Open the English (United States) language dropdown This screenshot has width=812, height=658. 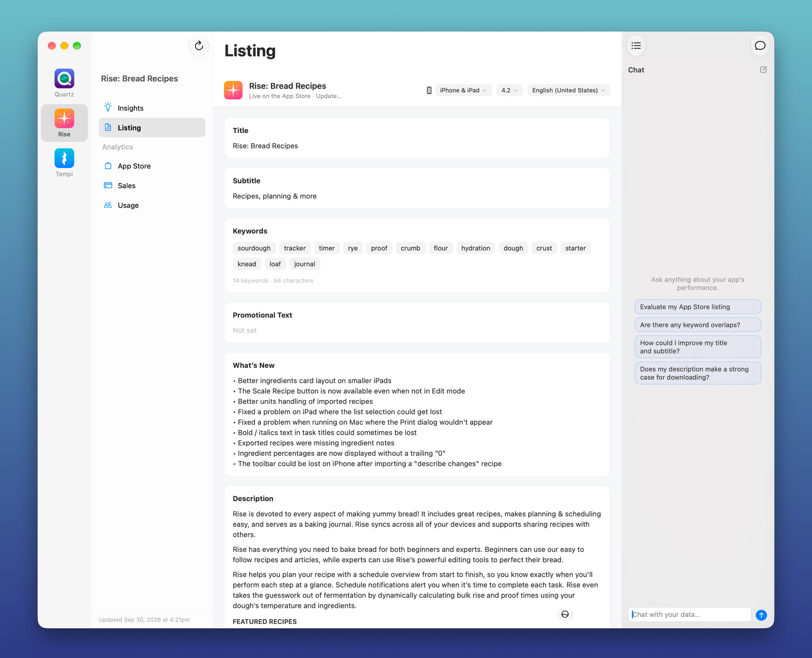(x=569, y=90)
